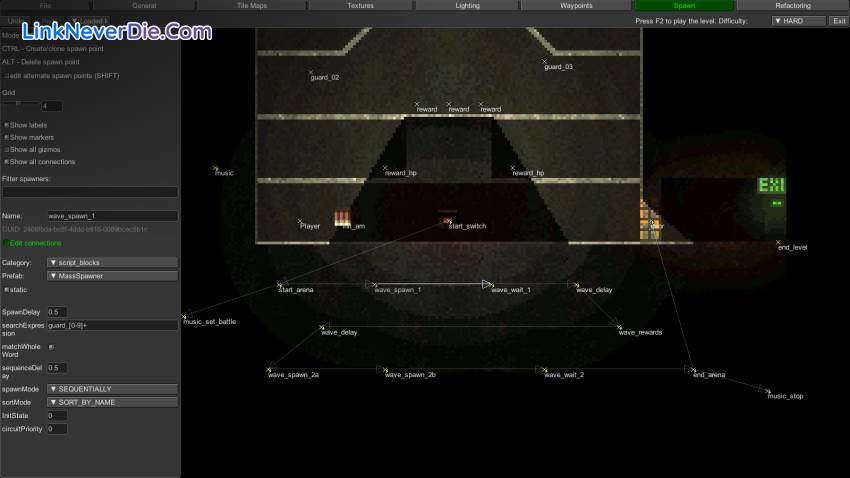This screenshot has width=850, height=478.
Task: Select the wave_wait_2 node marker
Action: tap(545, 370)
